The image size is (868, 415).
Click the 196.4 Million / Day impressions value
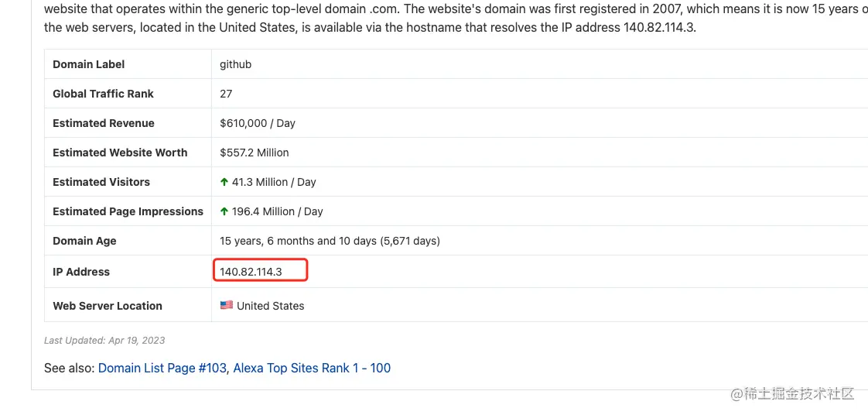click(277, 211)
